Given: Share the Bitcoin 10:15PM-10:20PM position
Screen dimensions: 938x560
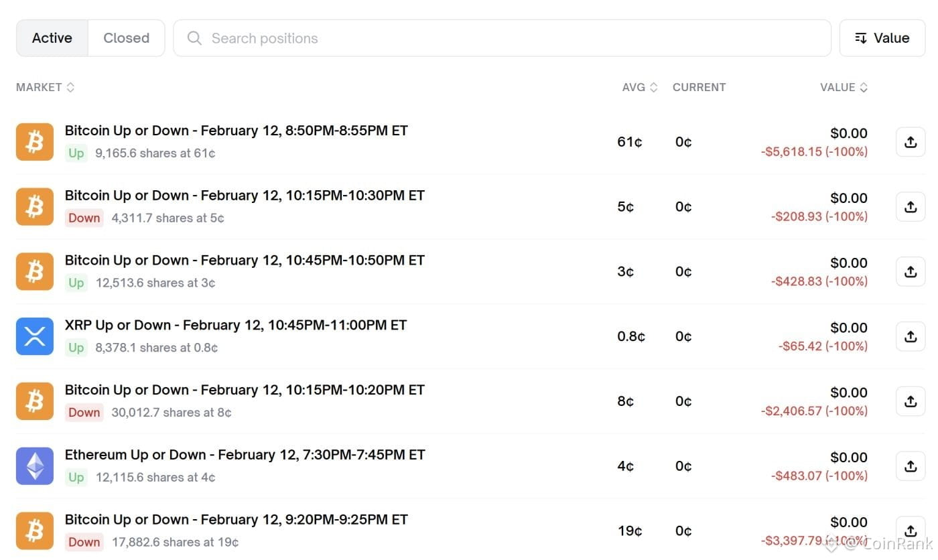Looking at the screenshot, I should pyautogui.click(x=910, y=401).
